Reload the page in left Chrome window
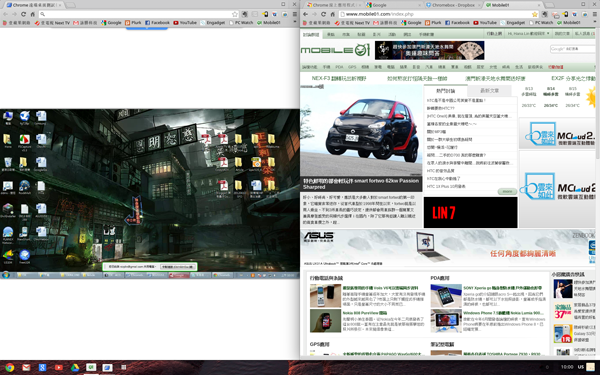This screenshot has height=375, width=600. pyautogui.click(x=23, y=14)
